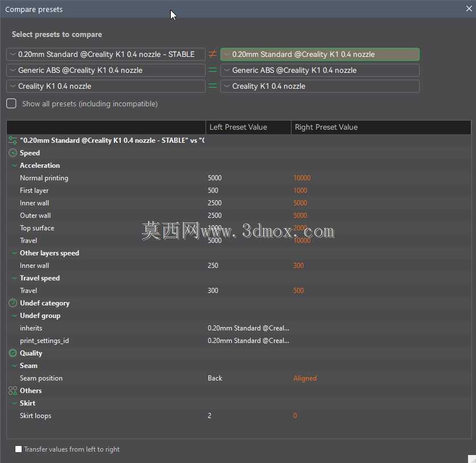Click the equals icon between printer presets
The height and width of the screenshot is (463, 476).
tap(212, 86)
